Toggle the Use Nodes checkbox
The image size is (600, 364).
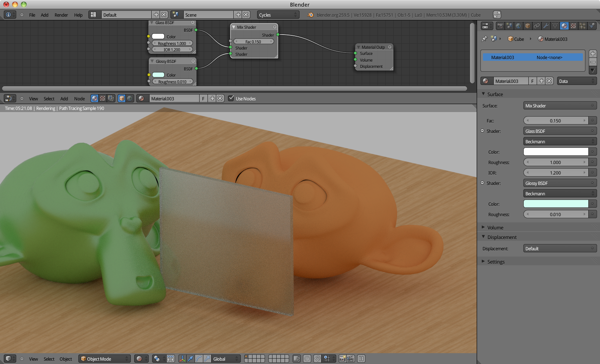(231, 99)
